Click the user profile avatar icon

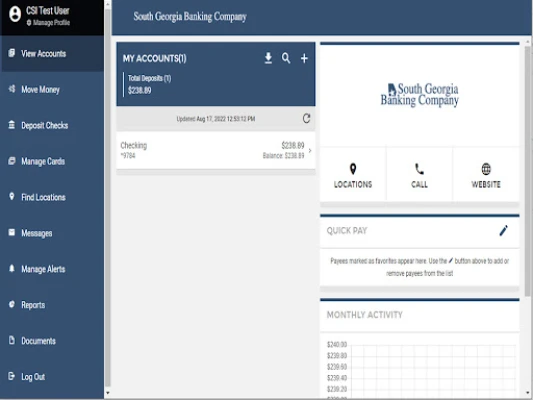pyautogui.click(x=15, y=14)
